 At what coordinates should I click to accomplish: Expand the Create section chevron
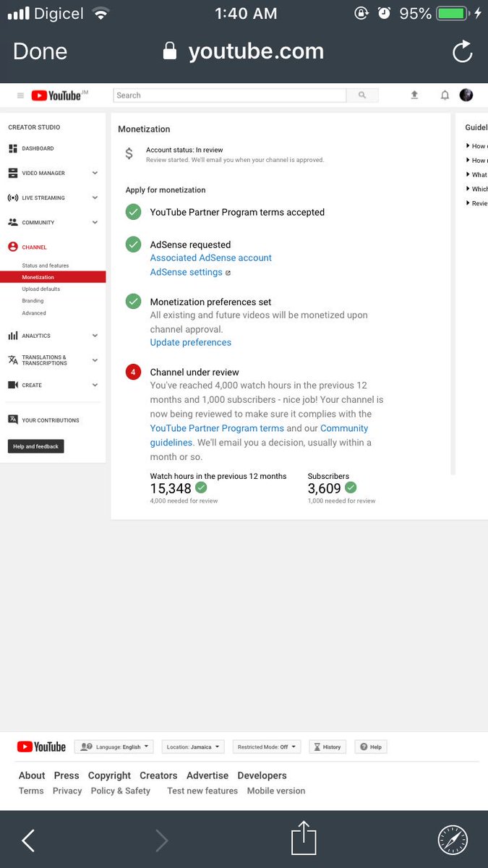tap(95, 385)
